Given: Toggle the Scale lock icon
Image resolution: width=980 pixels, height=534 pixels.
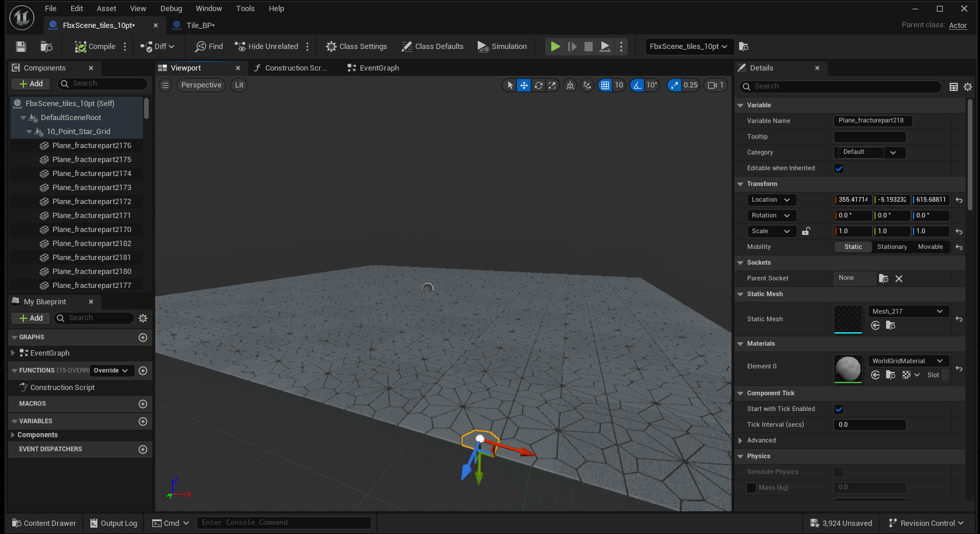Looking at the screenshot, I should (806, 231).
